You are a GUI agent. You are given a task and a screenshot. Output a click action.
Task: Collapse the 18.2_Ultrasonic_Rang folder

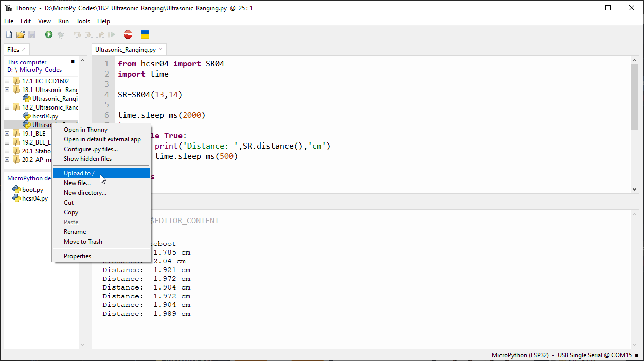pyautogui.click(x=7, y=107)
